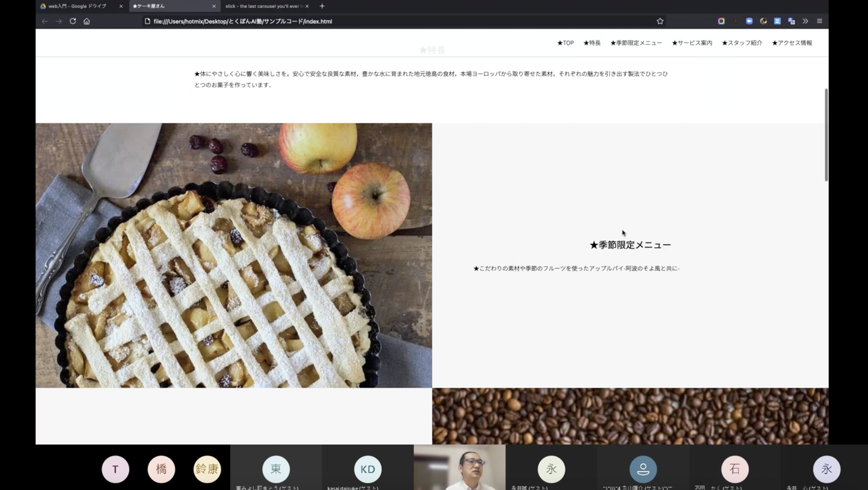Open the ★サービス案内 navigation link
Screen dimensions: 868x490
tap(692, 43)
